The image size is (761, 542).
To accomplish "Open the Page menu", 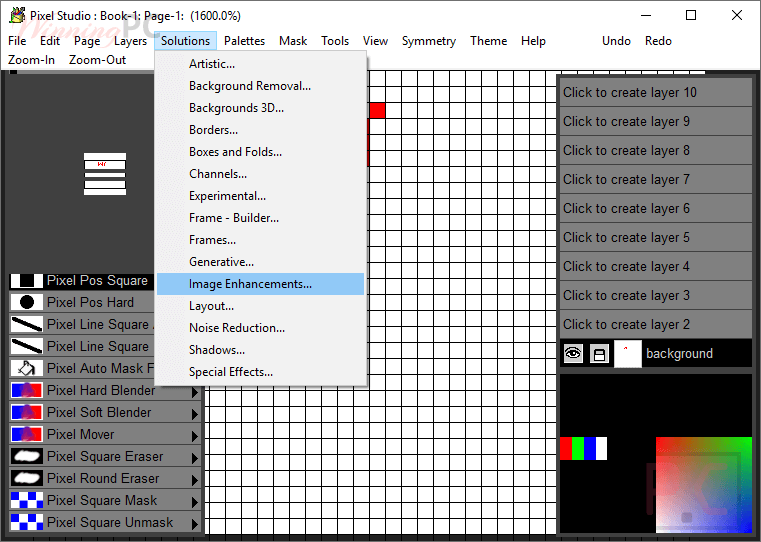I will tap(87, 41).
